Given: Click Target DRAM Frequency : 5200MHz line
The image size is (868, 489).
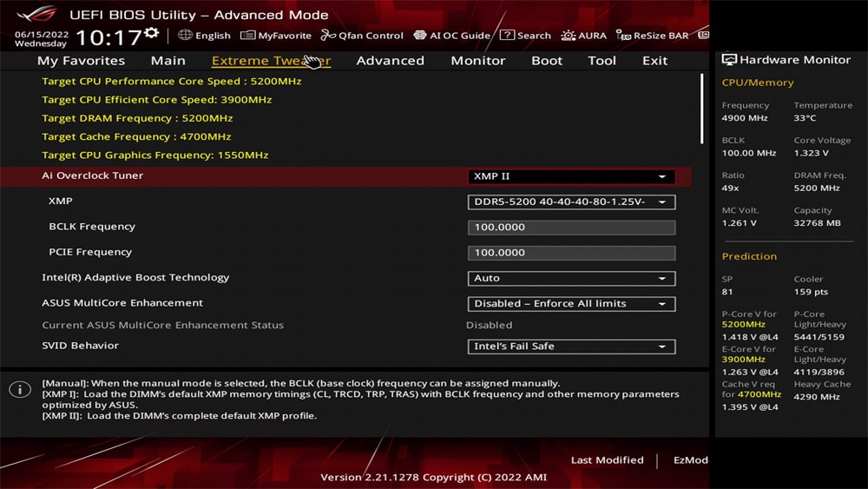Looking at the screenshot, I should [x=137, y=118].
